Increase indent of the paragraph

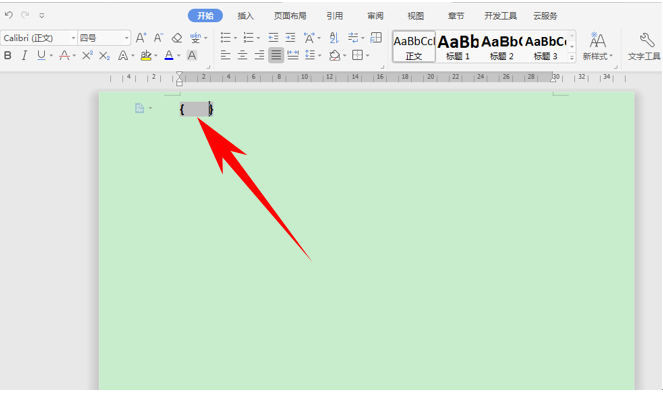(290, 38)
